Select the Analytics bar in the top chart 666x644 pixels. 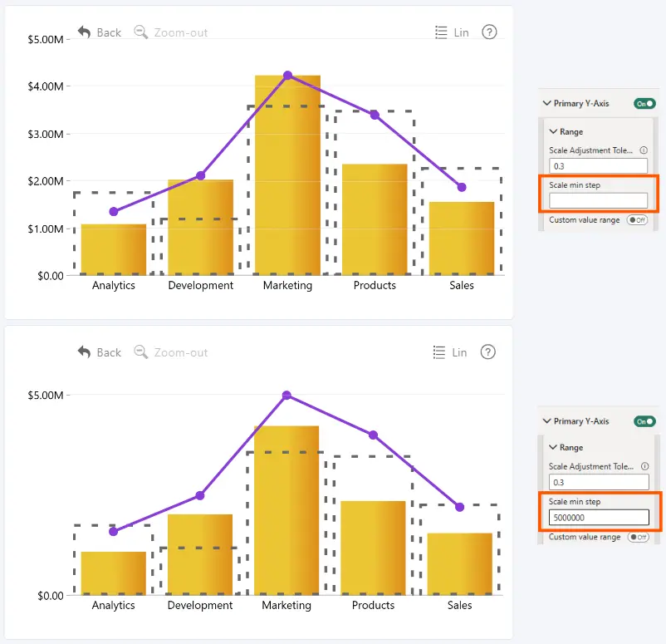point(114,249)
